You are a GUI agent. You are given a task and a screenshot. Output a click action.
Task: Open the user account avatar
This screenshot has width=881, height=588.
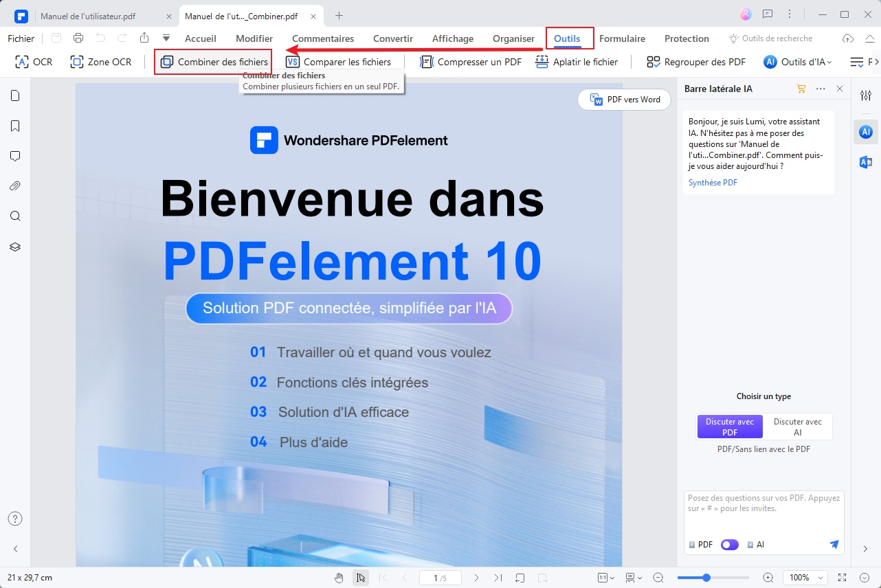[x=746, y=14]
